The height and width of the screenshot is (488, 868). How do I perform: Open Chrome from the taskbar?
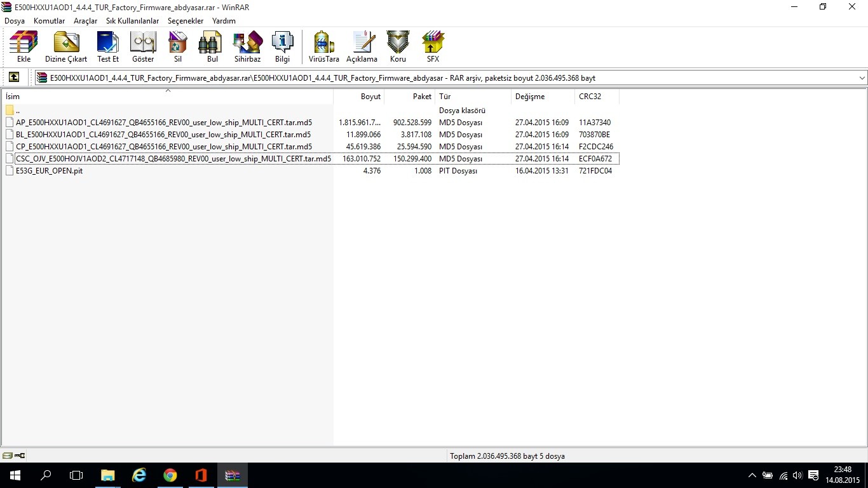coord(170,475)
